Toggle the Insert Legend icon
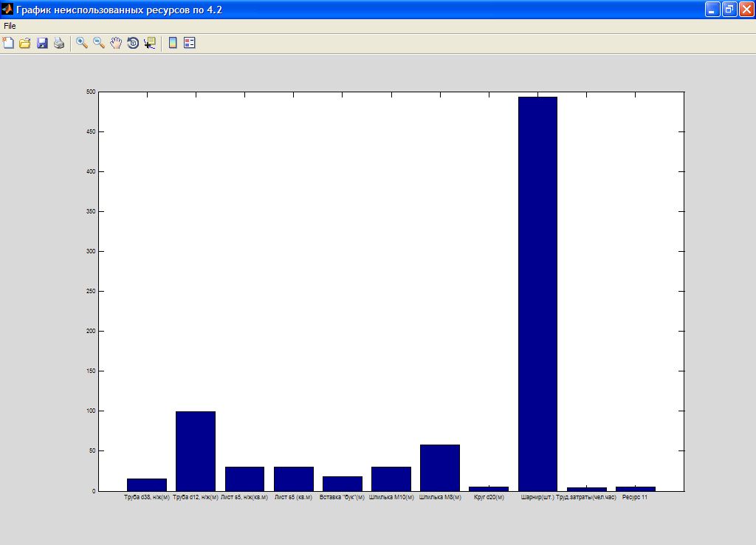 coord(190,43)
